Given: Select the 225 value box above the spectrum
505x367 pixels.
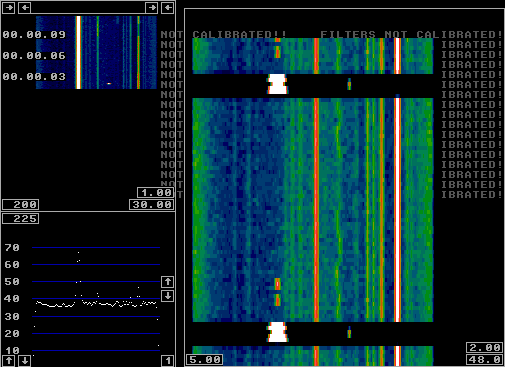Looking at the screenshot, I should point(21,219).
